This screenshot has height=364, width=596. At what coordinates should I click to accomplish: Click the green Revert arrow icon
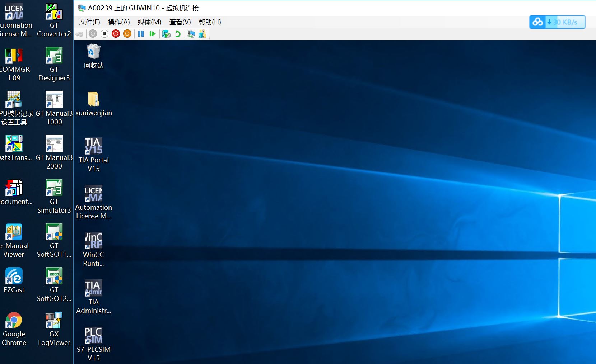click(178, 34)
